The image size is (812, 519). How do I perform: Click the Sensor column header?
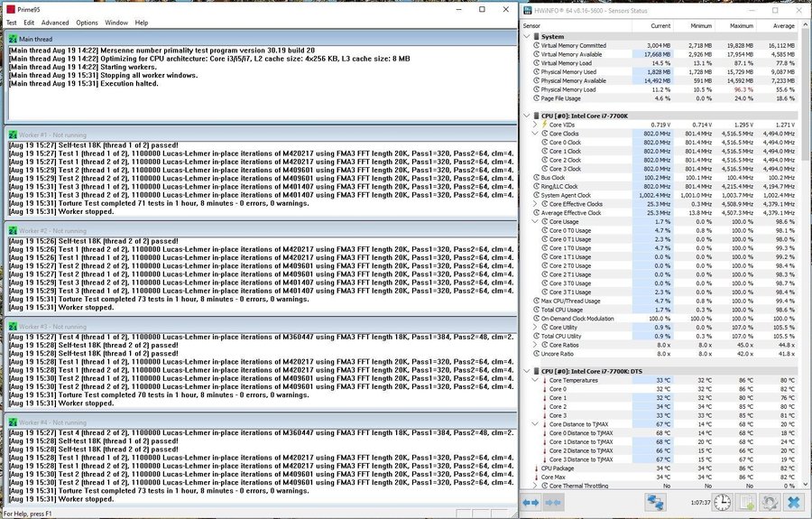tap(577, 25)
